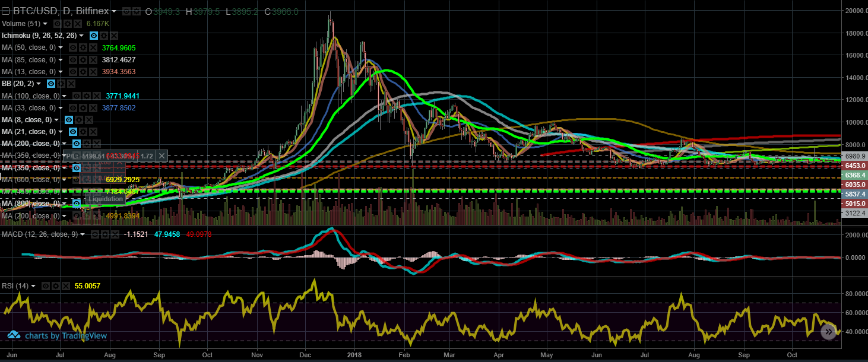Toggle MA (21, close, 0) eye icon
The image size is (868, 362).
(73, 132)
